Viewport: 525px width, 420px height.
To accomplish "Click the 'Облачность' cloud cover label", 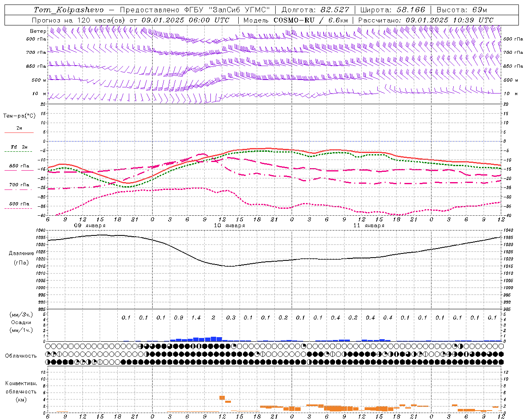I will [21, 356].
